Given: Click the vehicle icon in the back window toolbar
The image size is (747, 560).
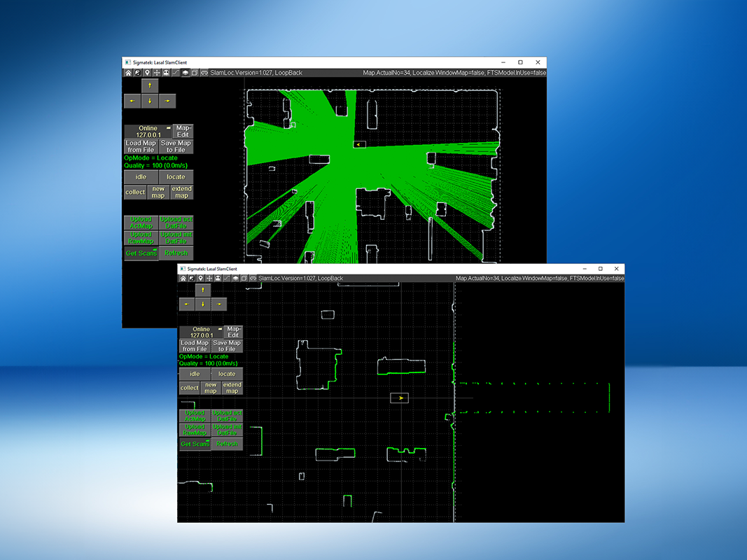Looking at the screenshot, I should [x=204, y=73].
